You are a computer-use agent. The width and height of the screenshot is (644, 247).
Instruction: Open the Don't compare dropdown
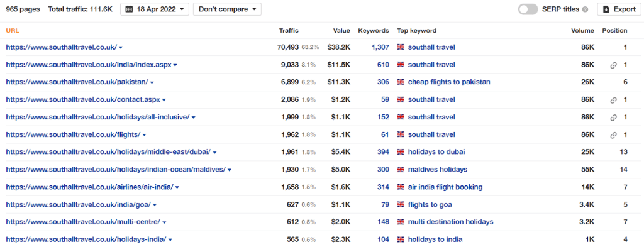[227, 9]
